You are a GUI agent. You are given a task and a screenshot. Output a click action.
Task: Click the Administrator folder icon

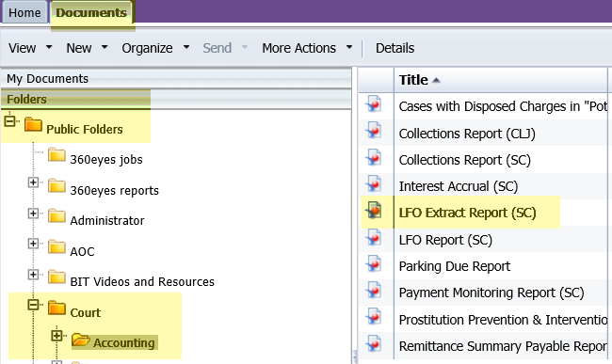pyautogui.click(x=57, y=215)
